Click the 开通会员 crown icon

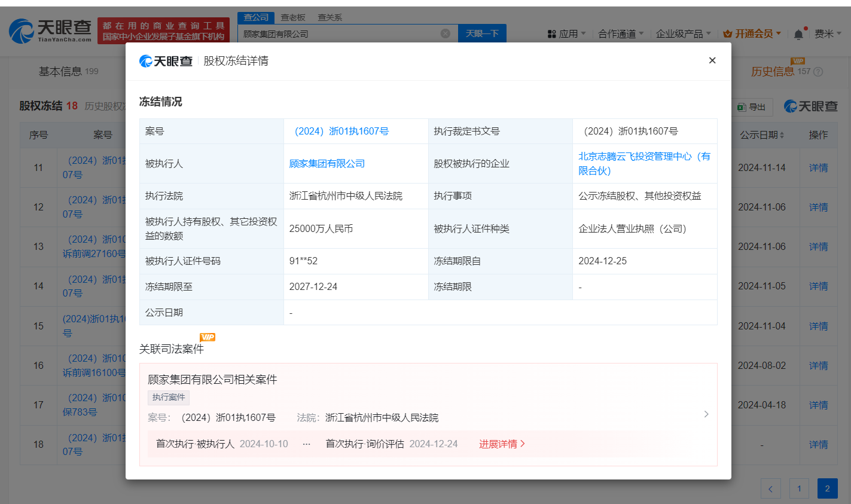728,33
